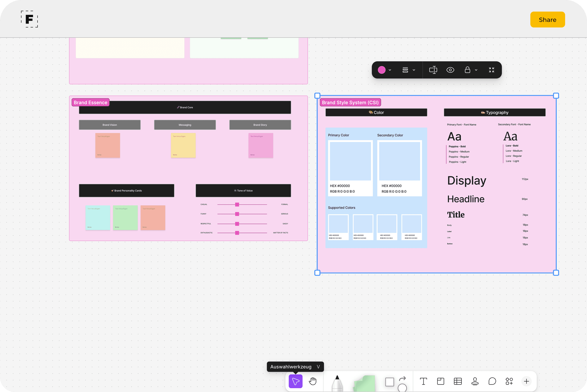Select the Auswahlwerkzeug move tool
The width and height of the screenshot is (587, 392).
click(x=295, y=381)
